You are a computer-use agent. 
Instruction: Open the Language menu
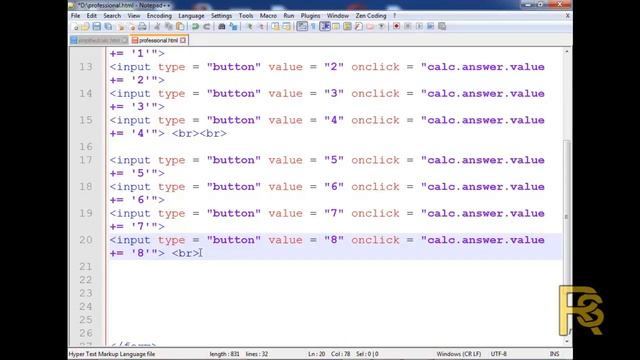(191, 16)
